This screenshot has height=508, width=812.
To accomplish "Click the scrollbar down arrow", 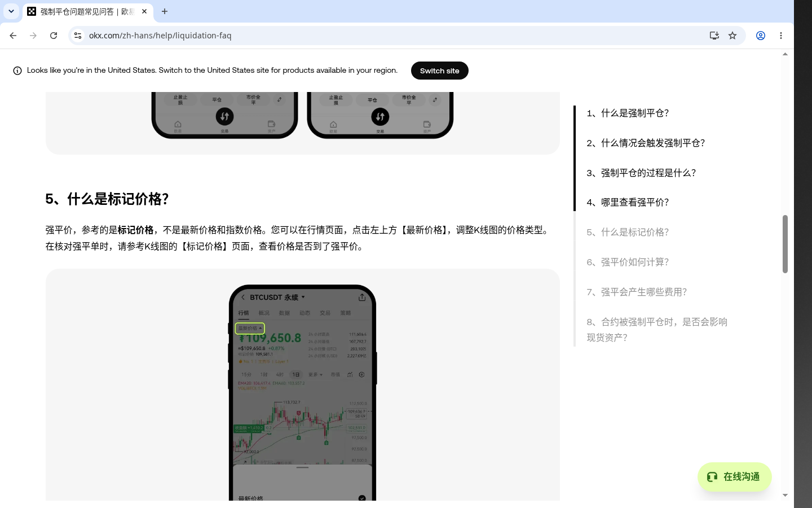I will pyautogui.click(x=785, y=495).
